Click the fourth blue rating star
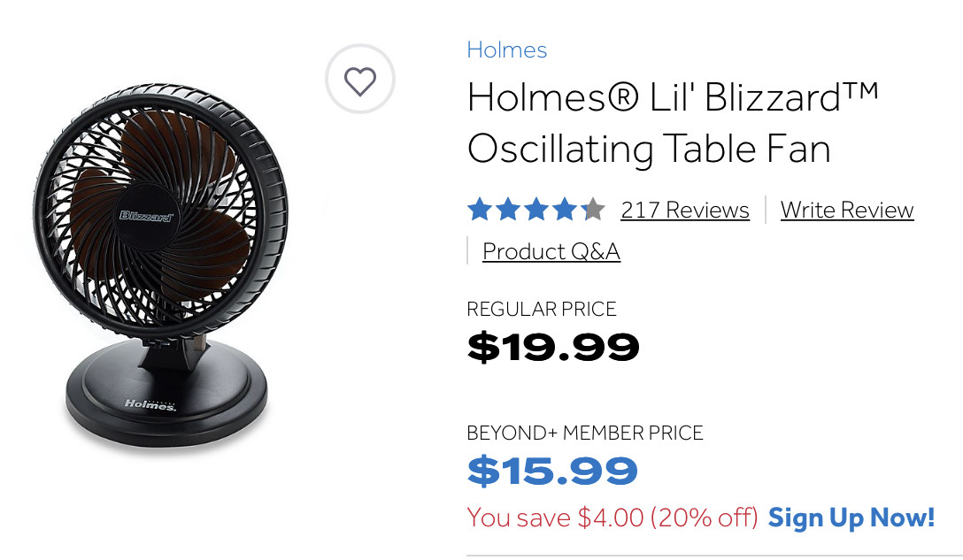Screen dimensions: 963x560 (x=565, y=210)
